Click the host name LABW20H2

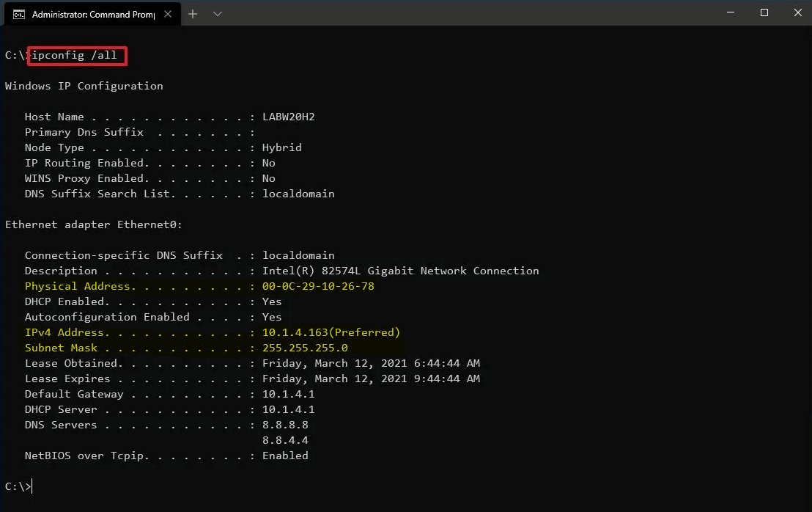pyautogui.click(x=288, y=117)
